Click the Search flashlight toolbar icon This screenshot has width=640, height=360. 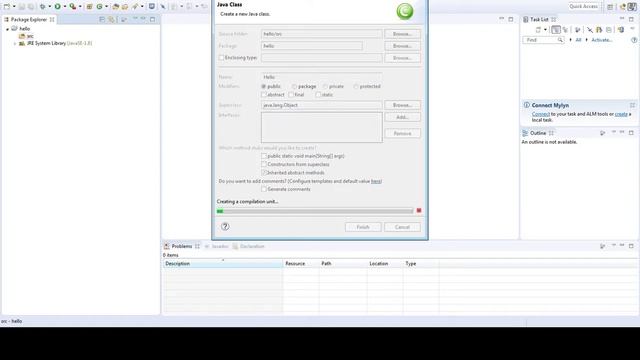pyautogui.click(x=135, y=7)
